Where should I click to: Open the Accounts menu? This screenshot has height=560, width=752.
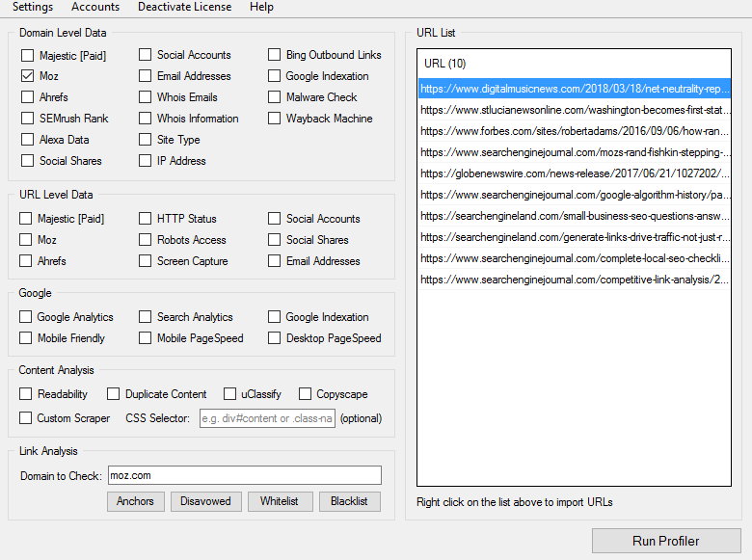pyautogui.click(x=95, y=8)
